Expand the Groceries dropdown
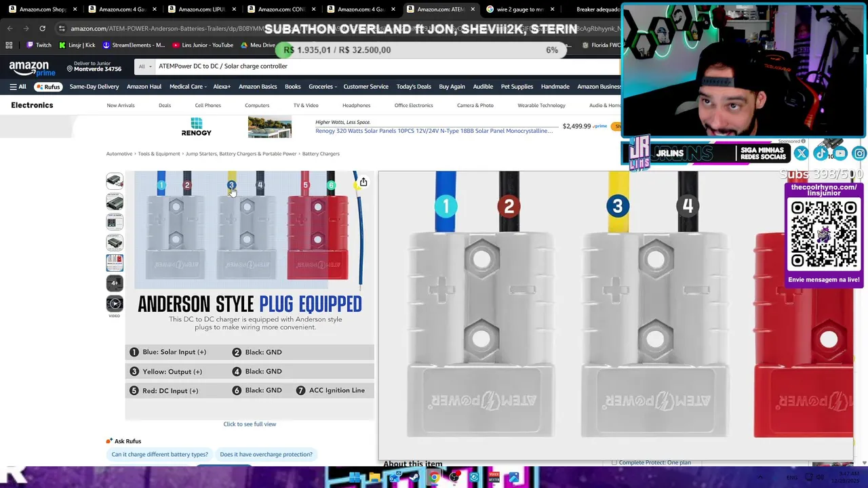The width and height of the screenshot is (868, 488). coord(323,87)
